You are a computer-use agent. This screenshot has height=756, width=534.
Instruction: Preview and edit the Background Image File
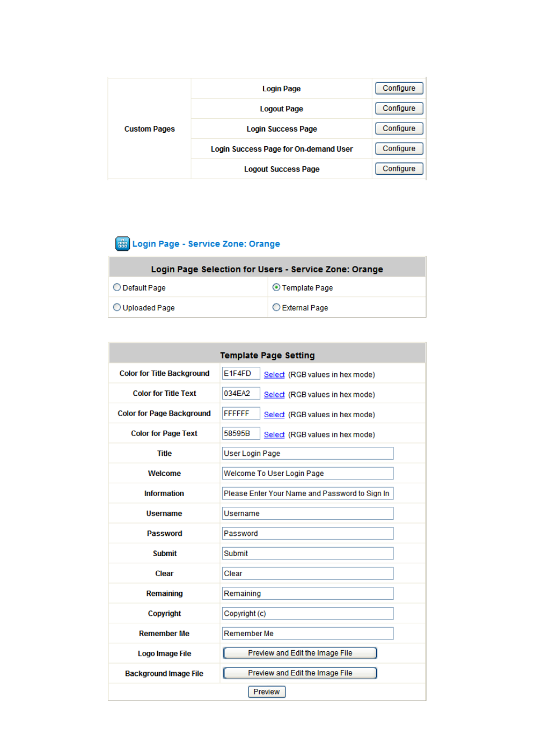[x=300, y=673]
